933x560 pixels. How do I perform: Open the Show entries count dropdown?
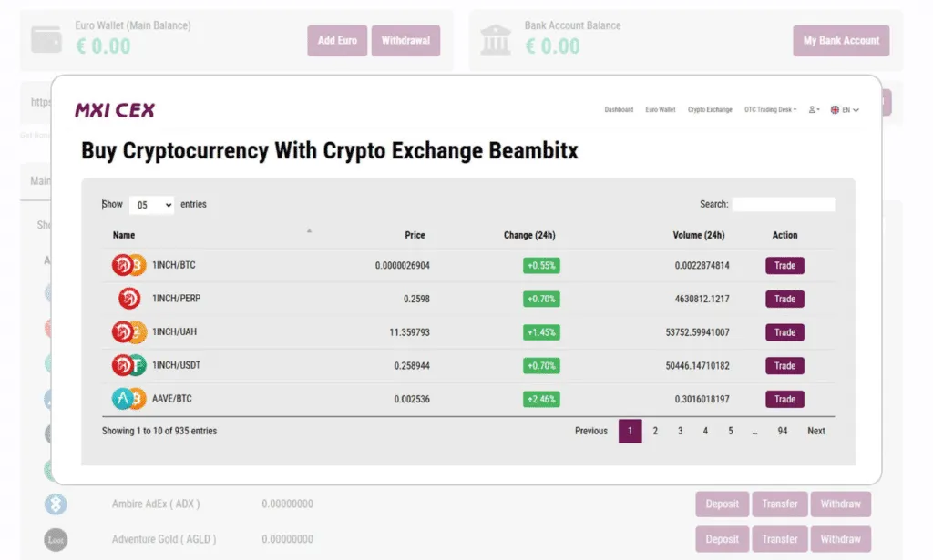click(152, 205)
